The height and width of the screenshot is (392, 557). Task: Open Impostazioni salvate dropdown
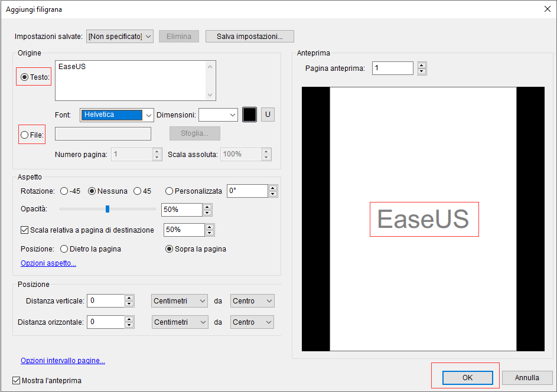coord(120,36)
